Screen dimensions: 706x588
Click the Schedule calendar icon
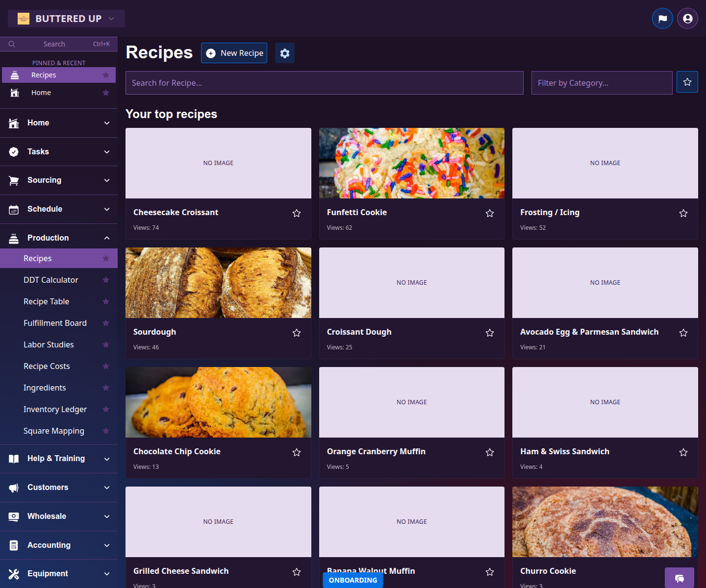14,209
